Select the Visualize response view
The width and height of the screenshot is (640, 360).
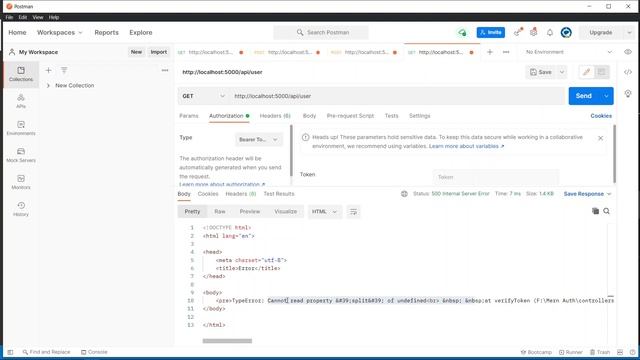pyautogui.click(x=286, y=211)
